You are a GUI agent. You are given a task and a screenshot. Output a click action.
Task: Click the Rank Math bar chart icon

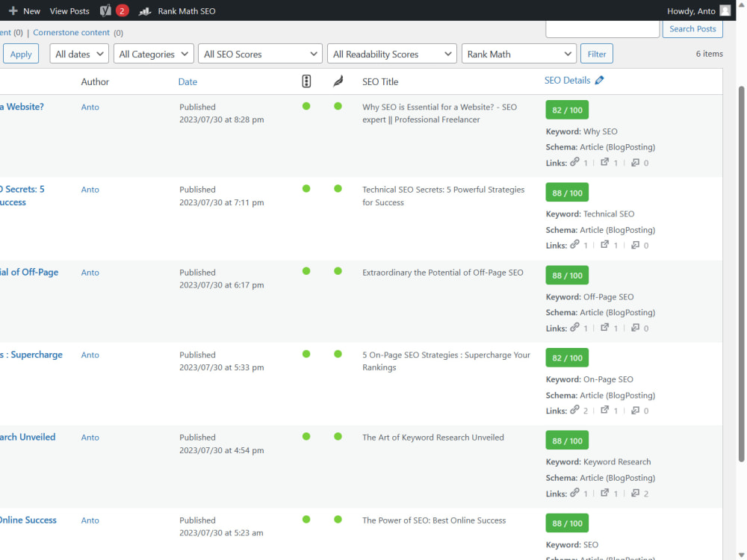point(145,11)
